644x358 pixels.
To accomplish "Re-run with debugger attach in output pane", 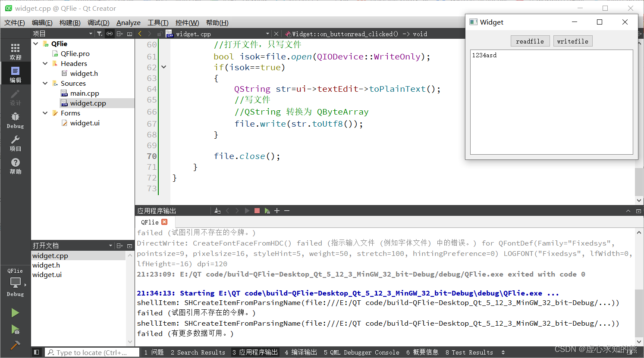I will (x=267, y=211).
